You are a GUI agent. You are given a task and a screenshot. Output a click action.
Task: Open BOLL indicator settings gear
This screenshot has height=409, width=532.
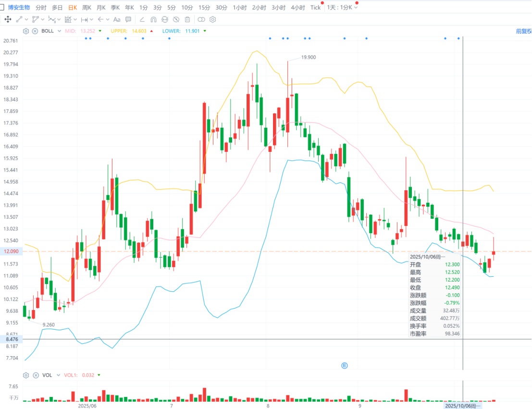pyautogui.click(x=26, y=31)
